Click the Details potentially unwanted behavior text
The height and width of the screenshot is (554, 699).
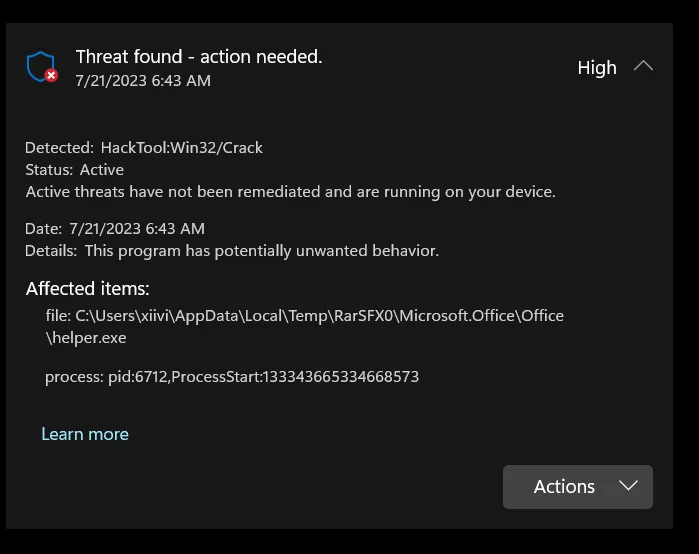click(232, 251)
